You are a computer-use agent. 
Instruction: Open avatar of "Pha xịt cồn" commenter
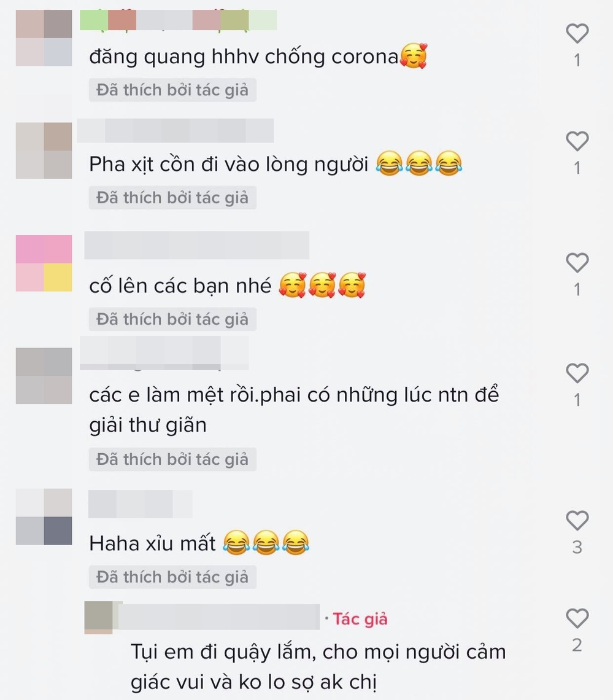pyautogui.click(x=44, y=150)
